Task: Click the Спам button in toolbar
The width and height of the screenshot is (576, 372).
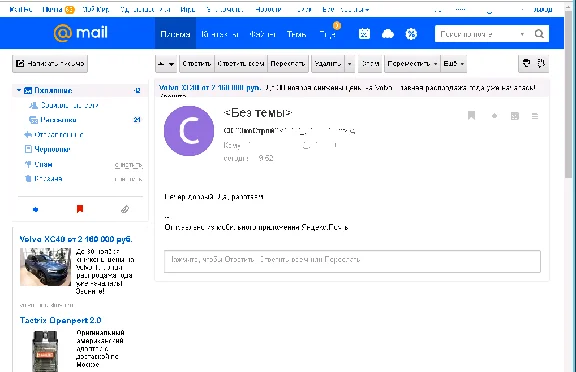Action: [370, 64]
